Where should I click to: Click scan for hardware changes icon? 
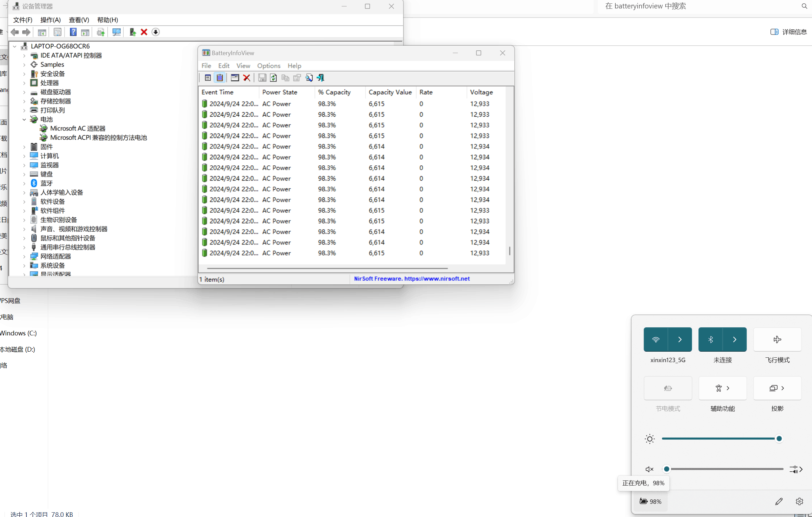coord(117,32)
